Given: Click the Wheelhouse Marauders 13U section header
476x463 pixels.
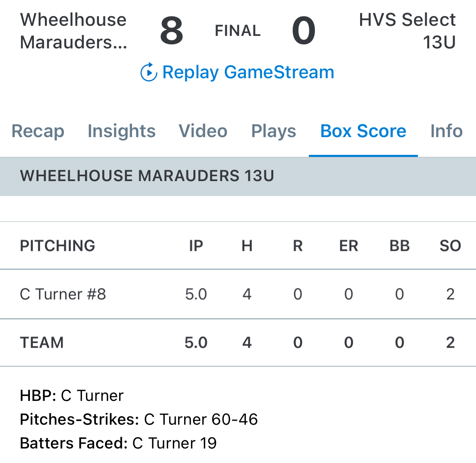Looking at the screenshot, I should click(x=147, y=176).
